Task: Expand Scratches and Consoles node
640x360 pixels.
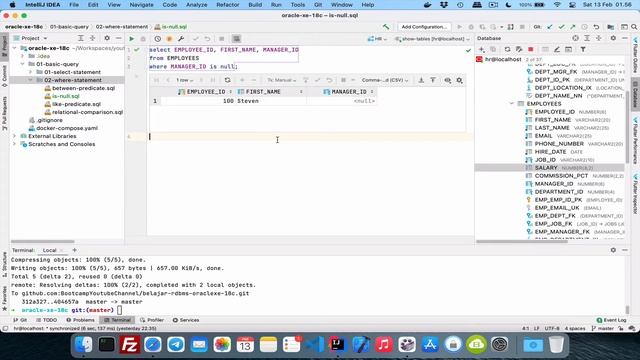Action: click(15, 144)
